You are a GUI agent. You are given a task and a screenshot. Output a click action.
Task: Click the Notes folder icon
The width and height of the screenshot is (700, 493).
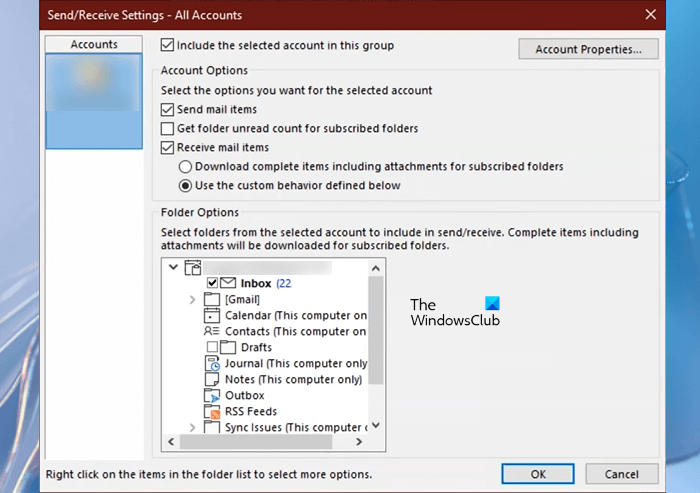pyautogui.click(x=211, y=379)
